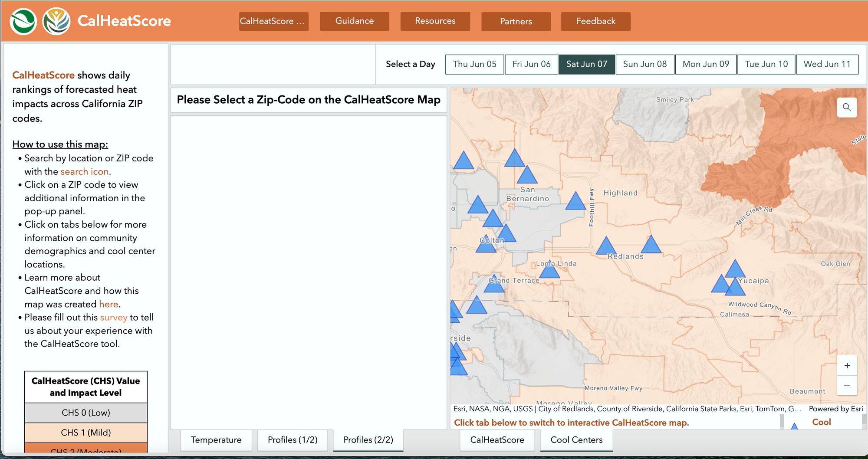
Task: Click the 'CalHeatScore (CHS) Value and Impact Level' header
Action: (x=86, y=387)
